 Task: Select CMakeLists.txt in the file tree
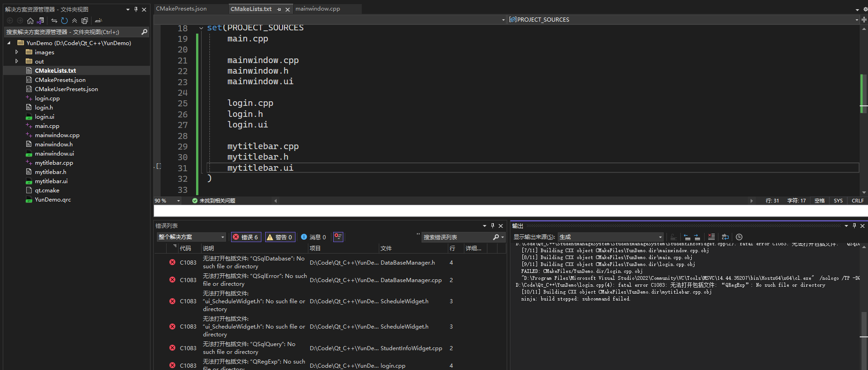[55, 70]
